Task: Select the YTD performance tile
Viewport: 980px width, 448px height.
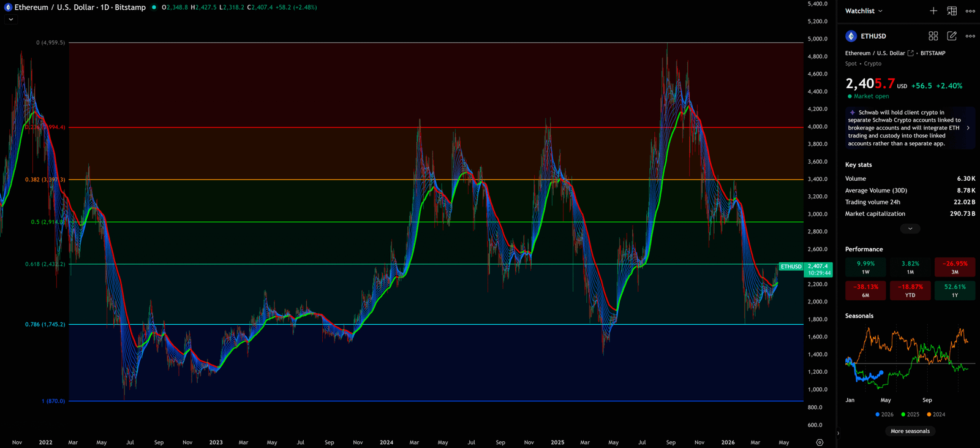Action: (x=910, y=290)
